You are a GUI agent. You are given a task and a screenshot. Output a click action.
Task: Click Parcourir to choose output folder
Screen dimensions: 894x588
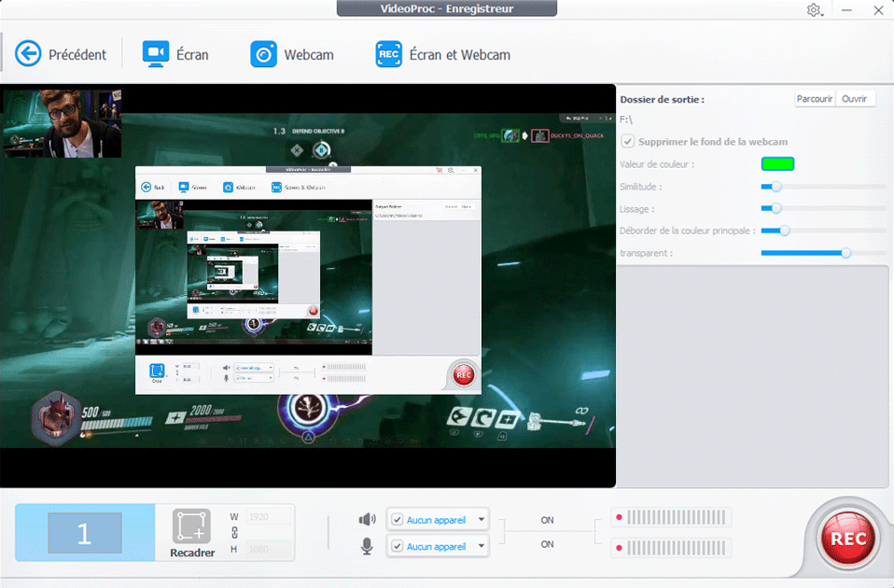[815, 99]
